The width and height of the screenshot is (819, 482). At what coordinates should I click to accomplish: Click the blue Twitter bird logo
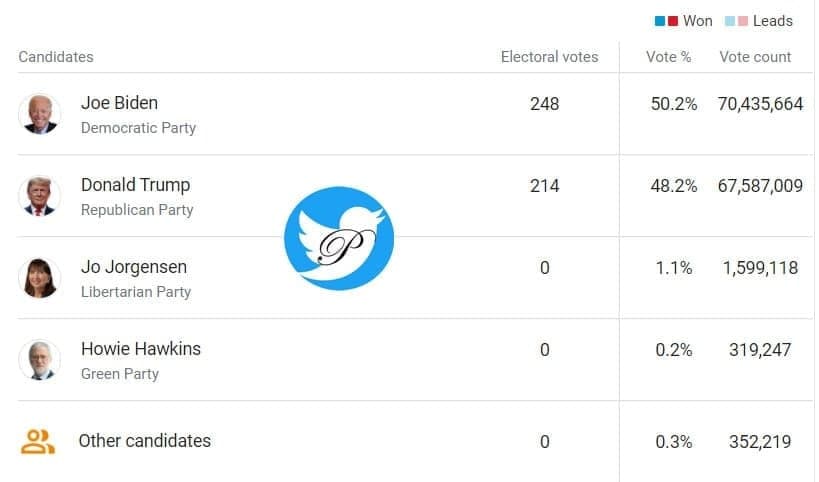pos(338,238)
